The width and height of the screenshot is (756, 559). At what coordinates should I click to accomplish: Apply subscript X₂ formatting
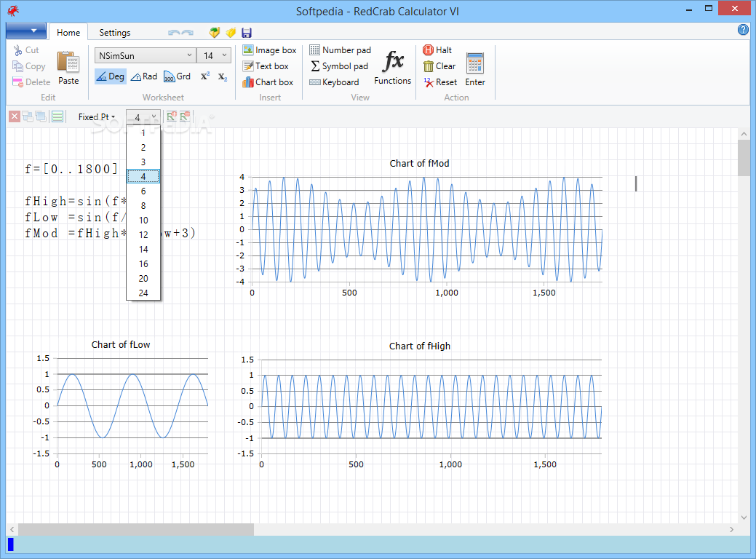coord(222,76)
